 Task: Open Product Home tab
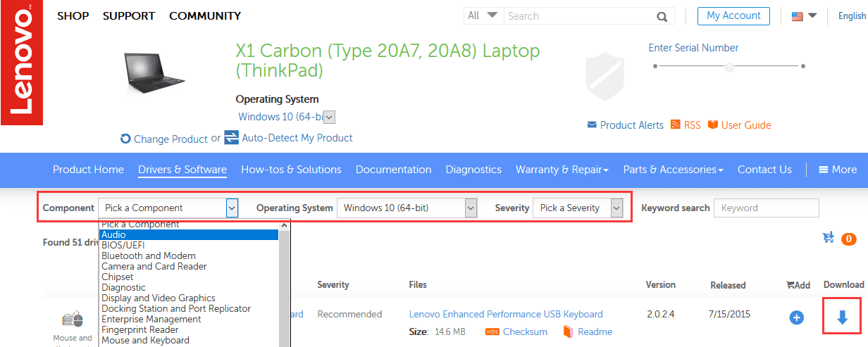click(x=88, y=170)
